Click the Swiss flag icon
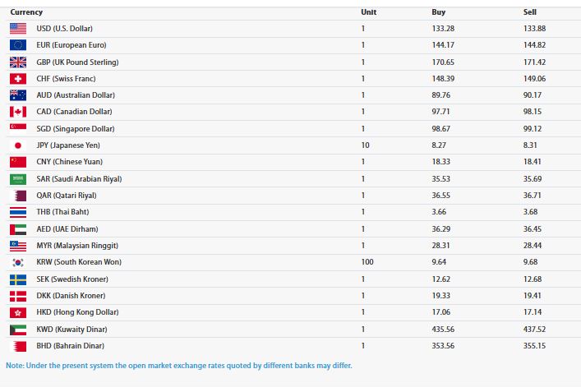581x392 pixels. pos(18,79)
